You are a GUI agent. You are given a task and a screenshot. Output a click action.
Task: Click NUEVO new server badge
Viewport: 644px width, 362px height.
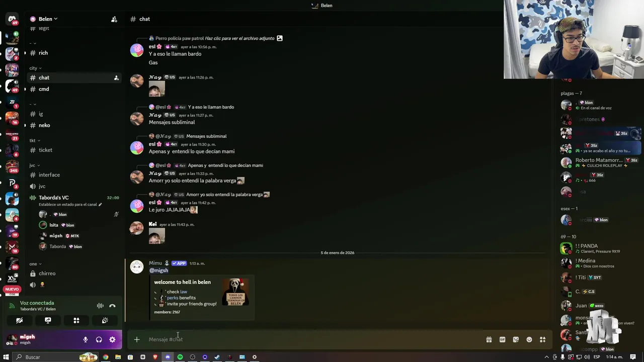(x=12, y=289)
